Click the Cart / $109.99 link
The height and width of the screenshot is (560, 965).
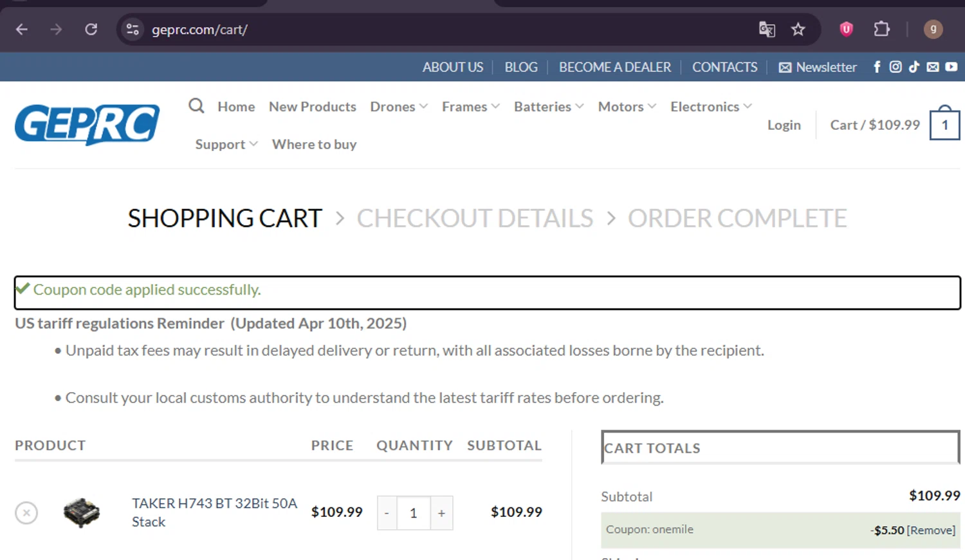pyautogui.click(x=875, y=125)
